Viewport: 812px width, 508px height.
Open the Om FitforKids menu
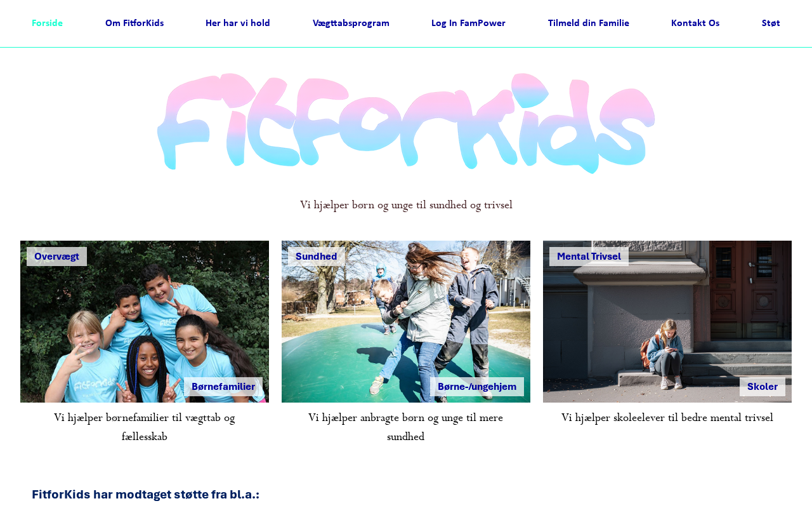(134, 23)
